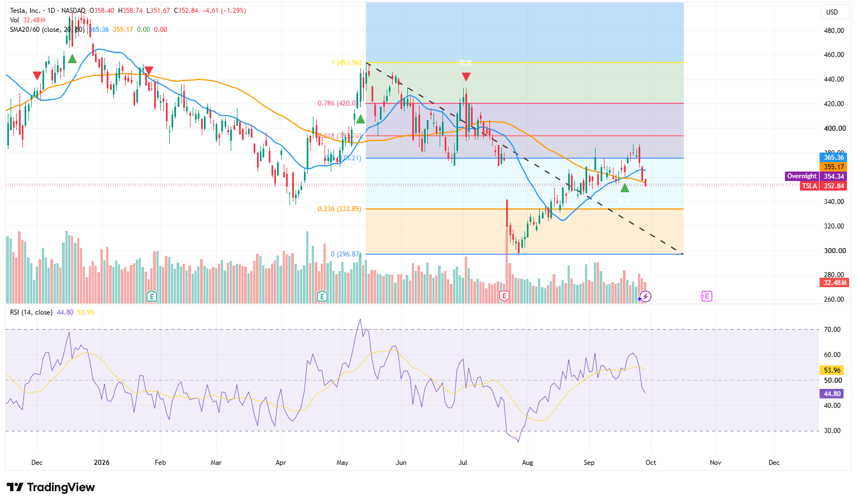The image size is (857, 504).
Task: Click the 70.00 RSI axis label
Action: tap(832, 330)
